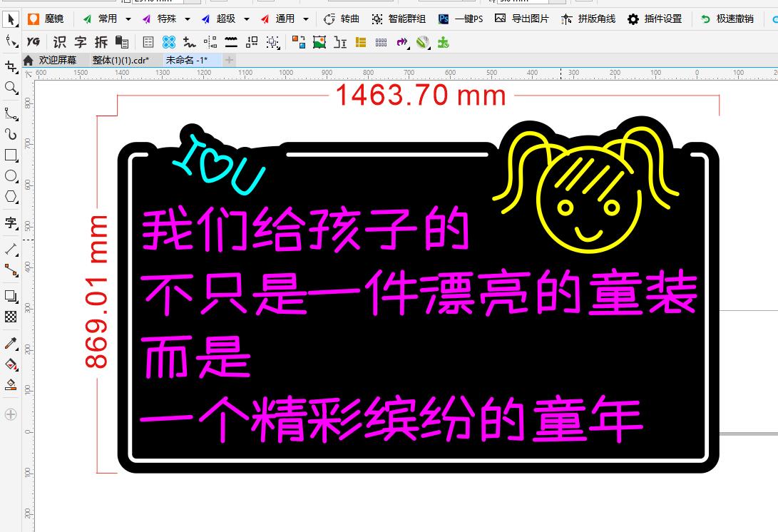778x532 pixels.
Task: Click the 1463.70 mm width dimension text
Action: (x=421, y=95)
